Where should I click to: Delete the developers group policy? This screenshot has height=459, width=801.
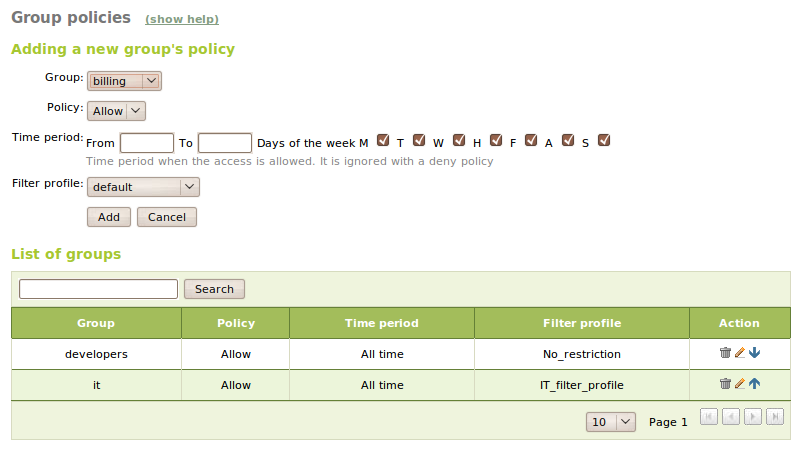click(725, 353)
